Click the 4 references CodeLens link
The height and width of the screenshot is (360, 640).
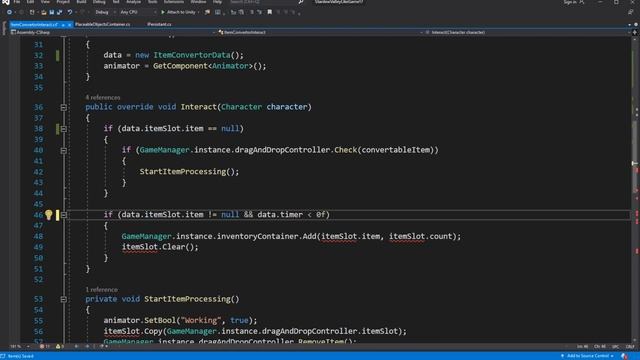click(x=103, y=98)
